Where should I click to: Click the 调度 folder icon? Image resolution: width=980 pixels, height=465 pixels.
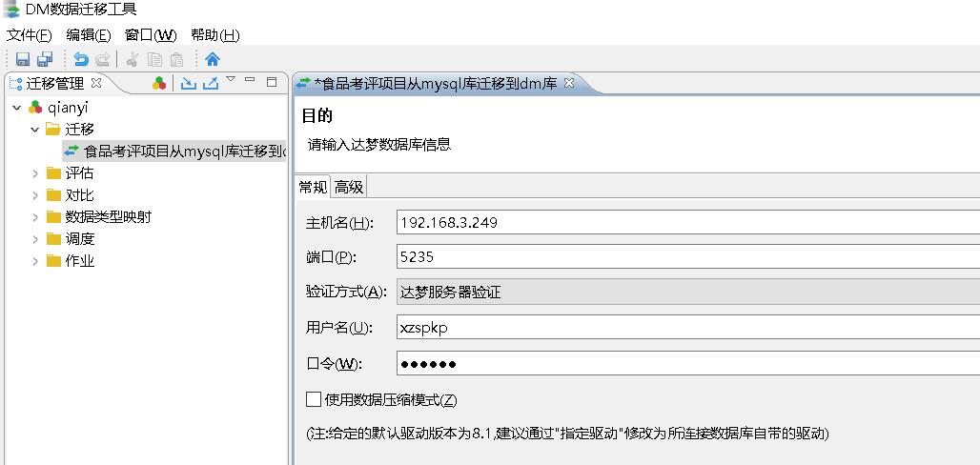[x=53, y=239]
